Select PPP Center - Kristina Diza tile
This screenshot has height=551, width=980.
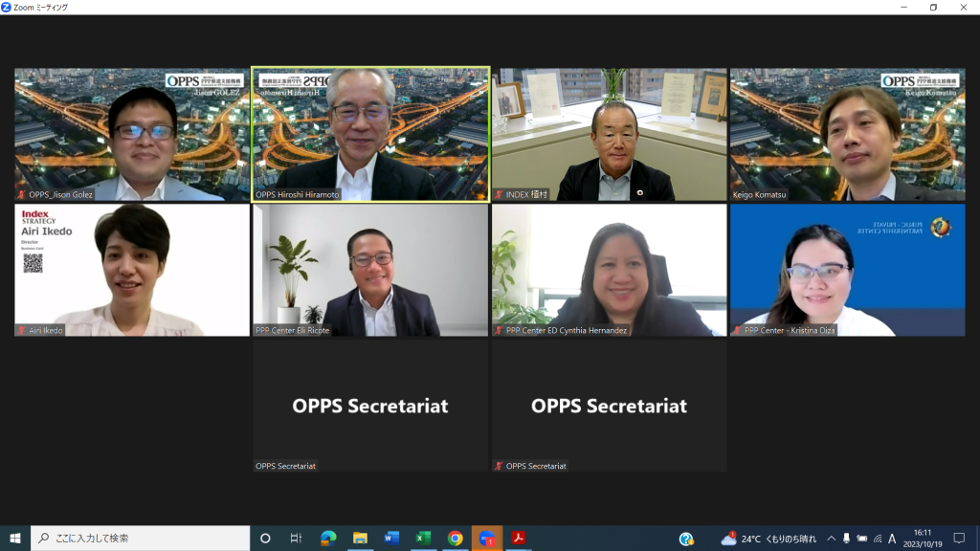848,270
